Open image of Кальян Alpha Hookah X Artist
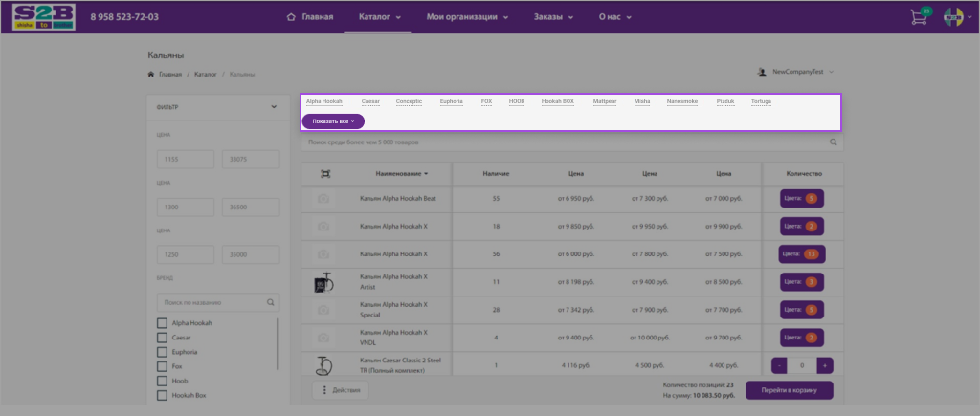 tap(323, 283)
